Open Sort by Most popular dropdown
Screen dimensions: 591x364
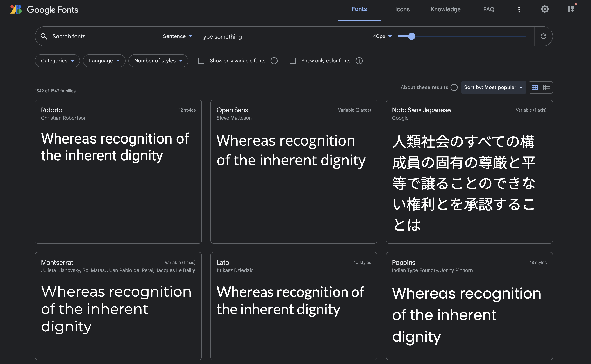[x=493, y=87]
